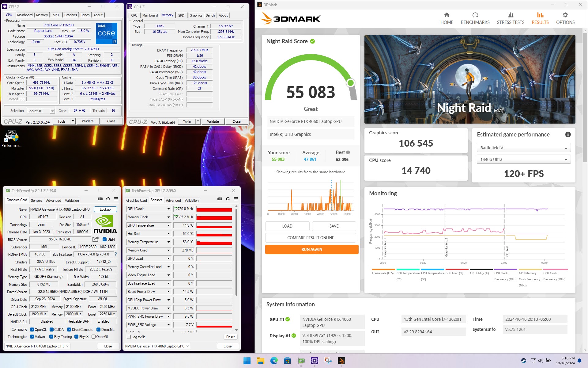The image size is (588, 368).
Task: Click BIOS share/export icon in GPU-Z
Action: point(96,239)
